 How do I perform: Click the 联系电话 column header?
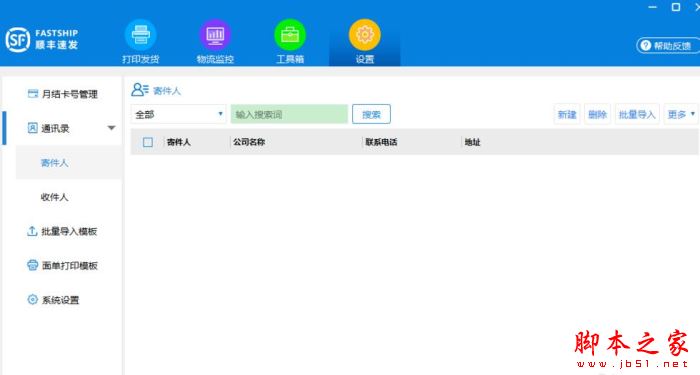tap(381, 142)
